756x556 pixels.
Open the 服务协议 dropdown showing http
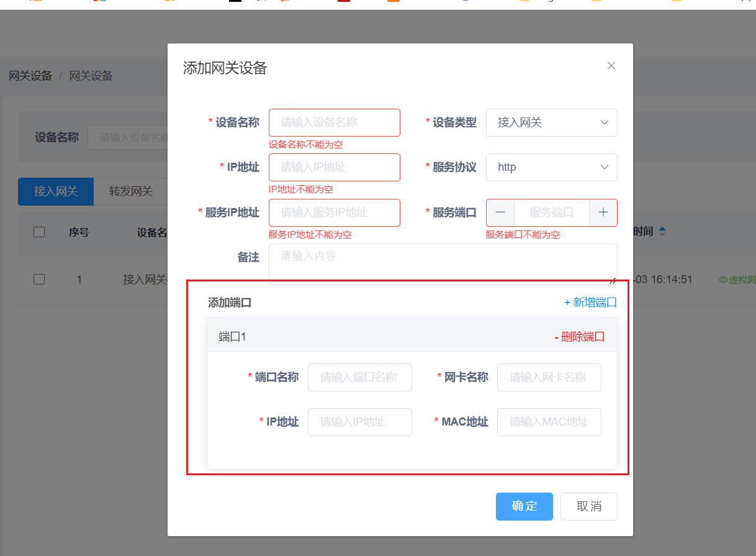pyautogui.click(x=551, y=167)
